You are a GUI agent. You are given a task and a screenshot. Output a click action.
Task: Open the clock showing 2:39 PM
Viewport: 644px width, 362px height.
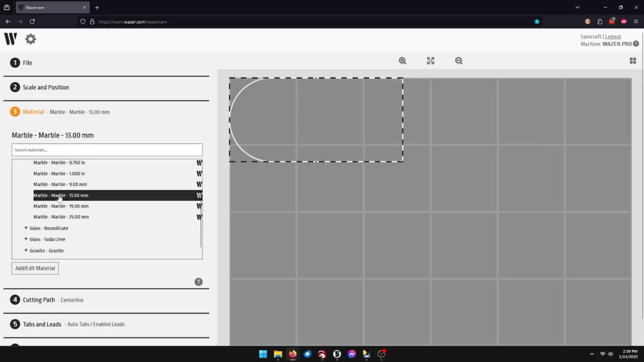point(630,354)
